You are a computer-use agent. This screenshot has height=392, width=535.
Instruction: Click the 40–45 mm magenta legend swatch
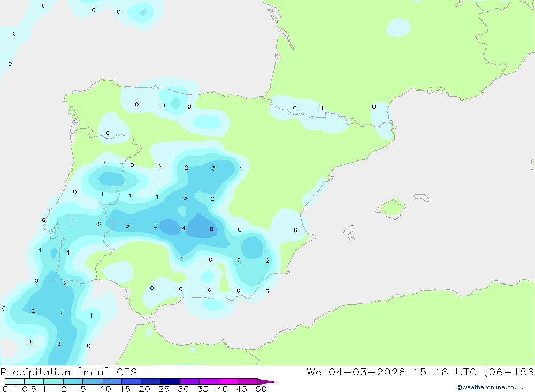point(228,381)
